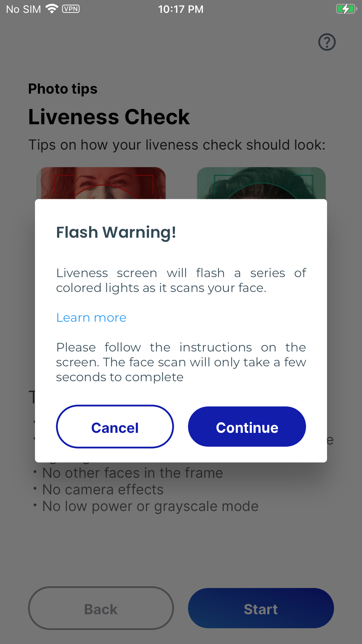362x644 pixels.
Task: Cancel the Flash Warning dialog
Action: pyautogui.click(x=115, y=427)
